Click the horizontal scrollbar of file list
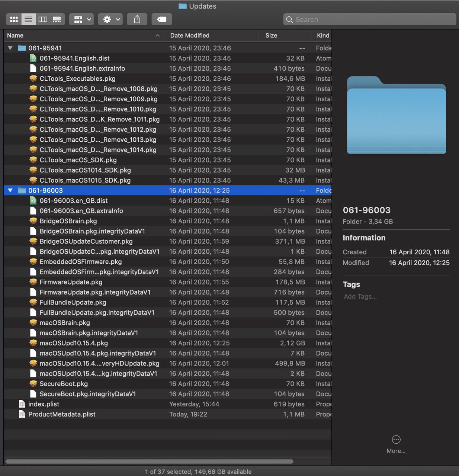The image size is (459, 476). tap(149, 461)
